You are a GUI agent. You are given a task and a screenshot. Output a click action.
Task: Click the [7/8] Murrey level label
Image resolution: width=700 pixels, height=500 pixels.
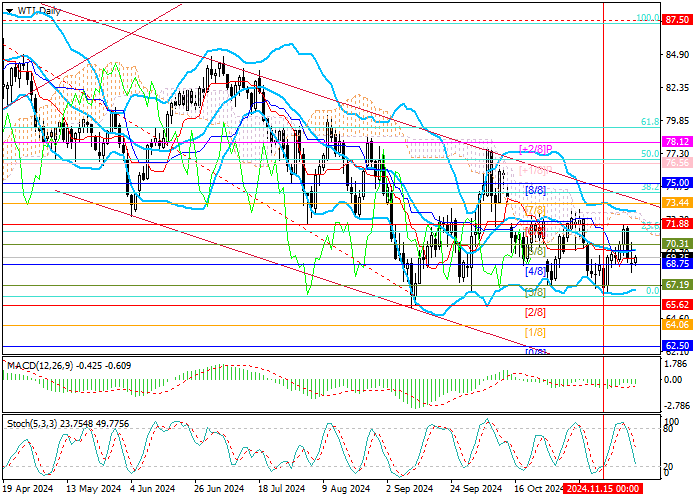(x=535, y=210)
